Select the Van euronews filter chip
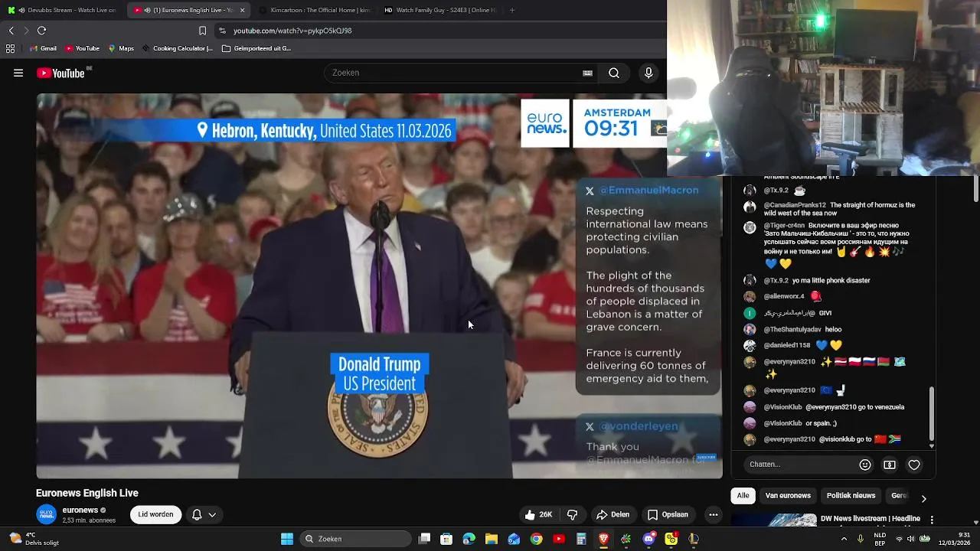 788,495
